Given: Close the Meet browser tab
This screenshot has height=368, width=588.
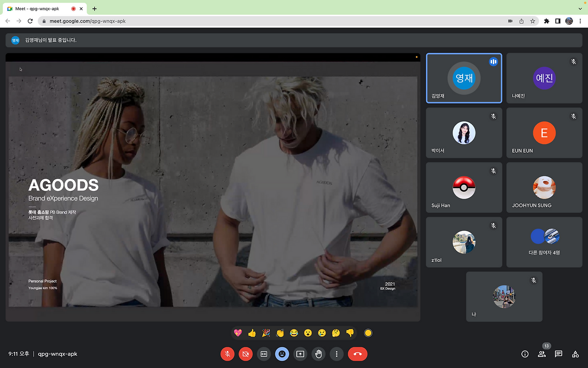Looking at the screenshot, I should coord(82,9).
